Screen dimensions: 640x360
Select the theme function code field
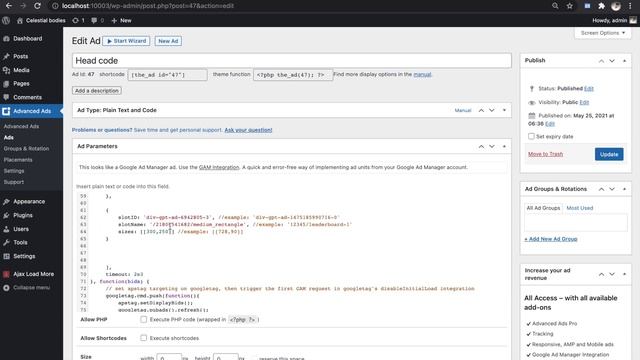(293, 75)
